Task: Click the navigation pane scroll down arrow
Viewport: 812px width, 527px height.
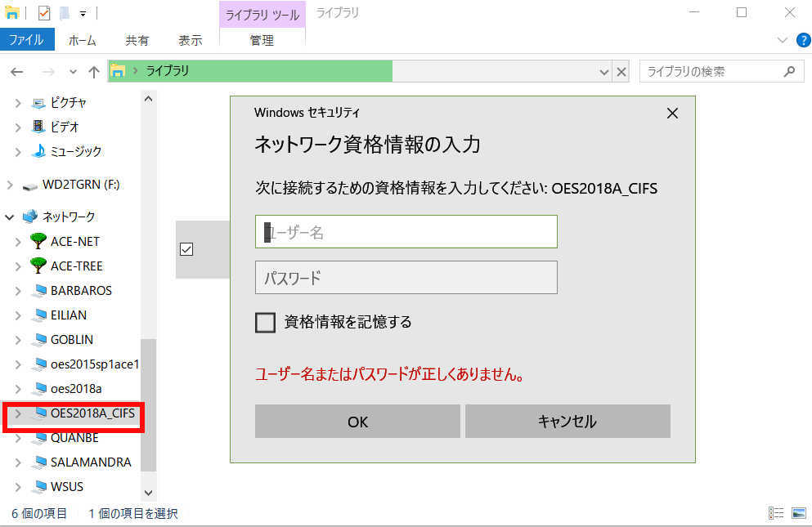Action: pos(149,493)
